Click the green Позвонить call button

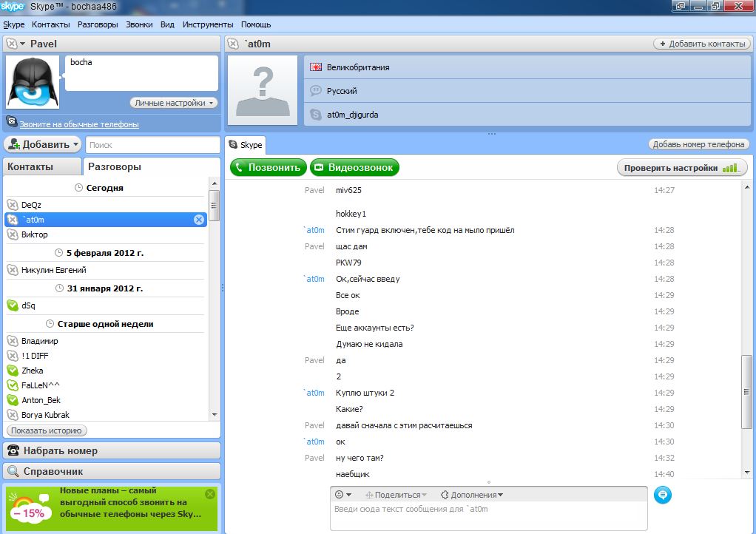click(x=268, y=167)
